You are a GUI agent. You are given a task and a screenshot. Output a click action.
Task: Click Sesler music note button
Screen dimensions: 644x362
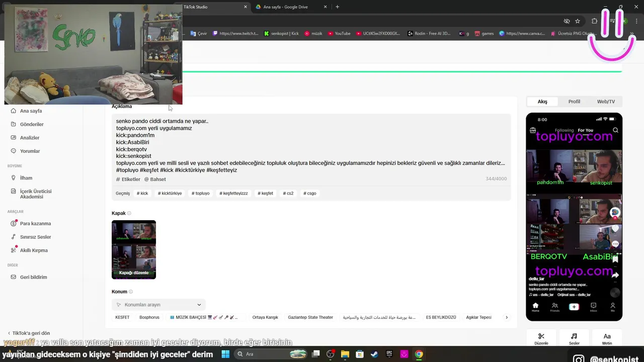tap(574, 338)
